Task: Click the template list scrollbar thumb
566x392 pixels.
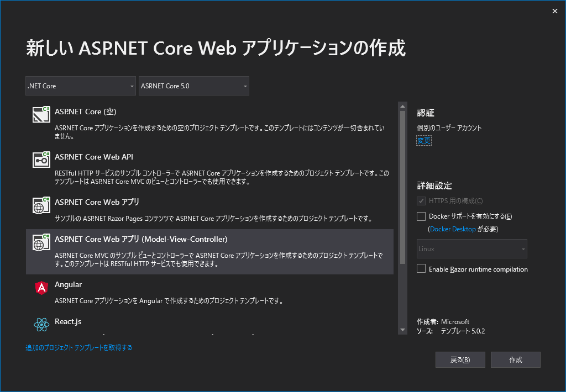Action: [402, 188]
